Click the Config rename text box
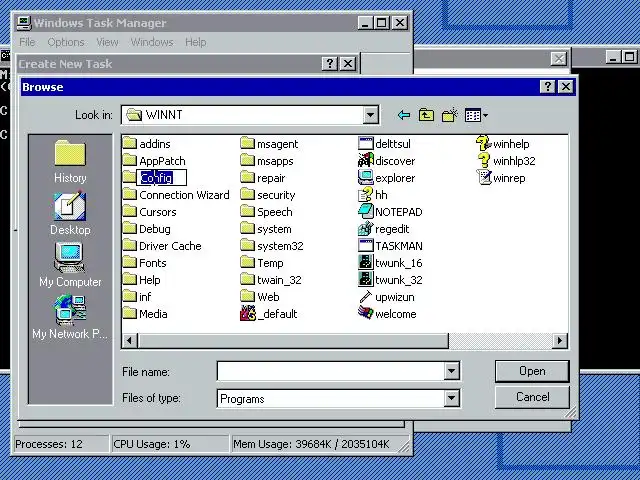This screenshot has height=480, width=640. point(162,178)
